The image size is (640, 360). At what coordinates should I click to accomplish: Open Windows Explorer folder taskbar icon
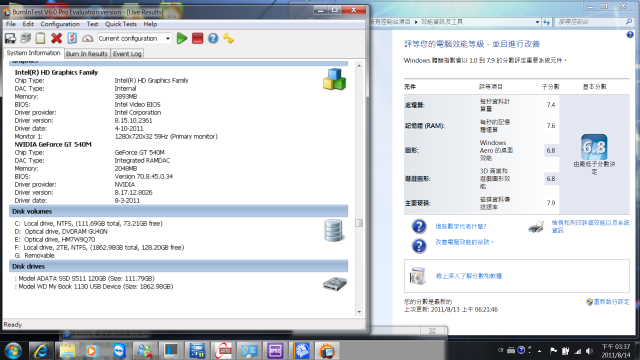(67, 351)
